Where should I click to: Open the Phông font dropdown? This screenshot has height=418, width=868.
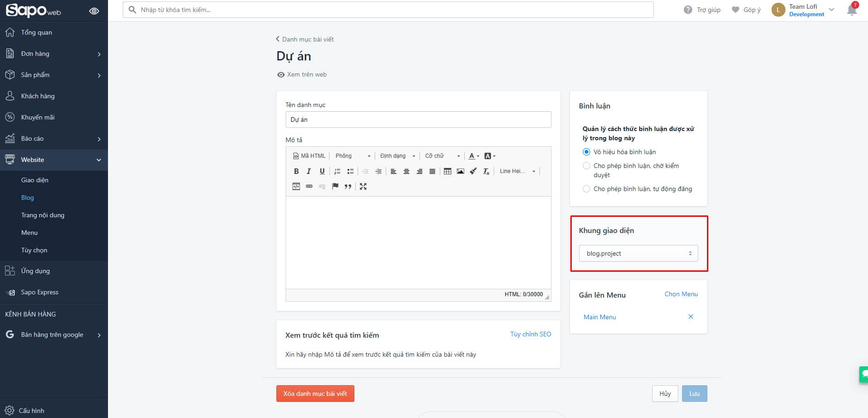point(353,156)
